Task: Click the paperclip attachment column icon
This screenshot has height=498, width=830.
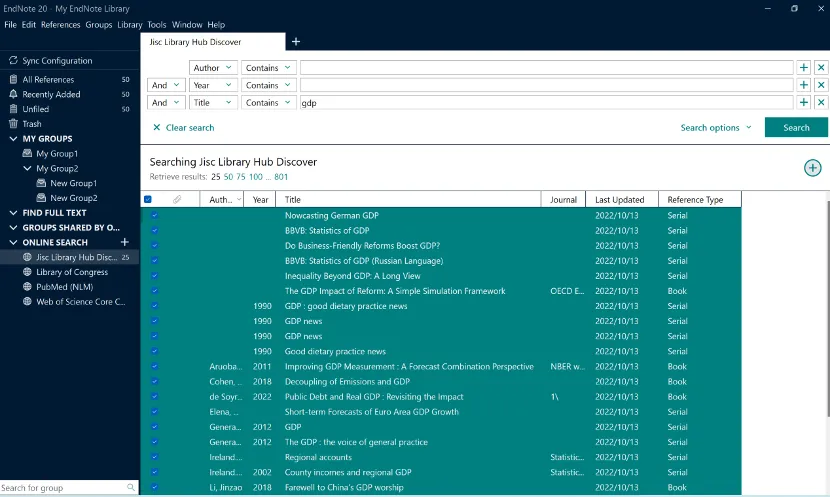Action: [x=177, y=200]
